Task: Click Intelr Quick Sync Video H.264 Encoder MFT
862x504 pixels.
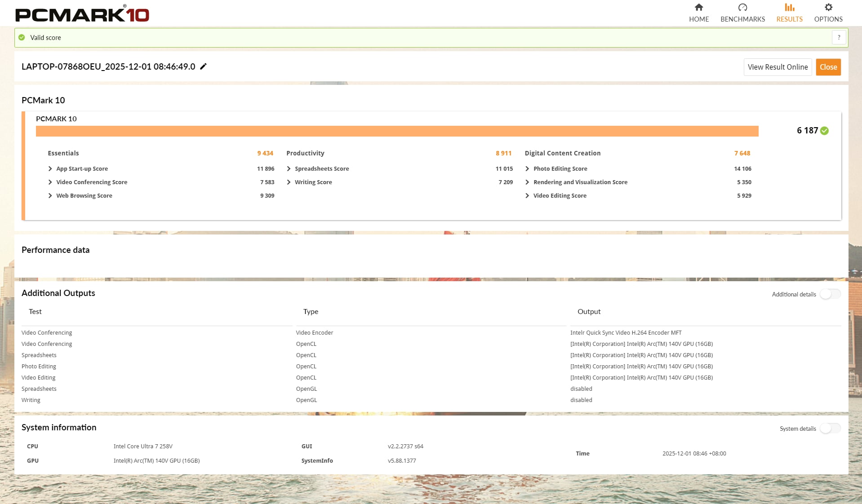Action: click(x=626, y=333)
